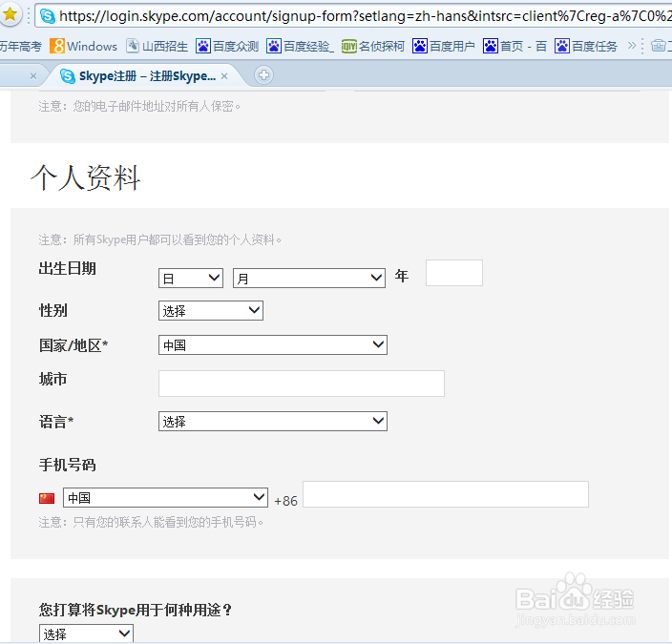672x644 pixels.
Task: Close the left partially visible tab
Action: (x=33, y=76)
